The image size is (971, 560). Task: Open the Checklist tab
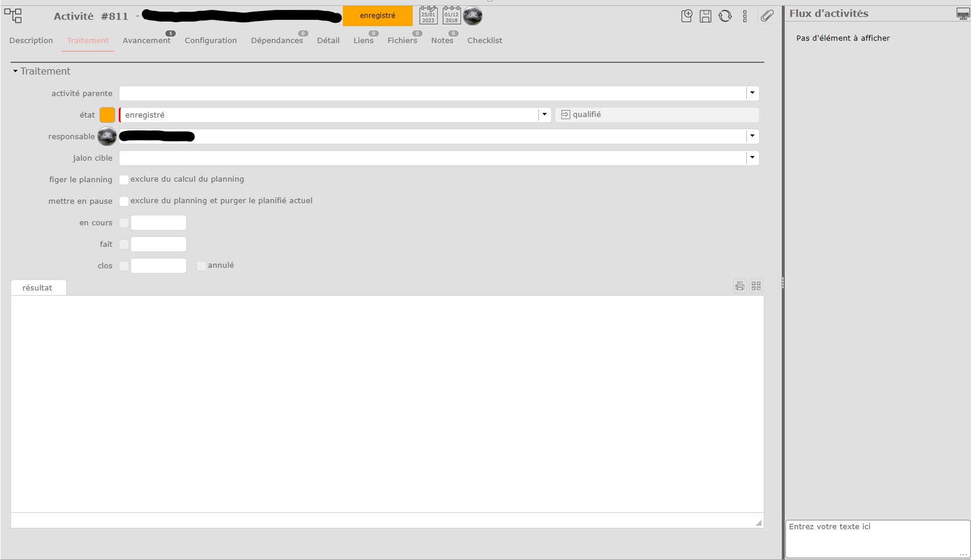point(485,40)
